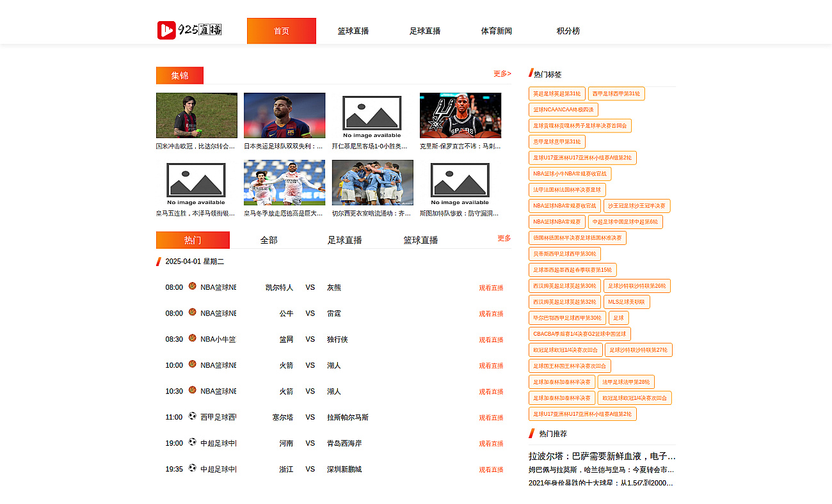The width and height of the screenshot is (832, 504).
Task: Open 足球直播 in the top navigation
Action: (x=425, y=31)
